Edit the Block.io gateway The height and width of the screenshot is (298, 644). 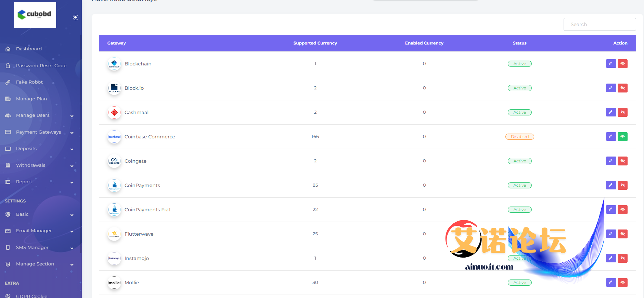point(611,88)
